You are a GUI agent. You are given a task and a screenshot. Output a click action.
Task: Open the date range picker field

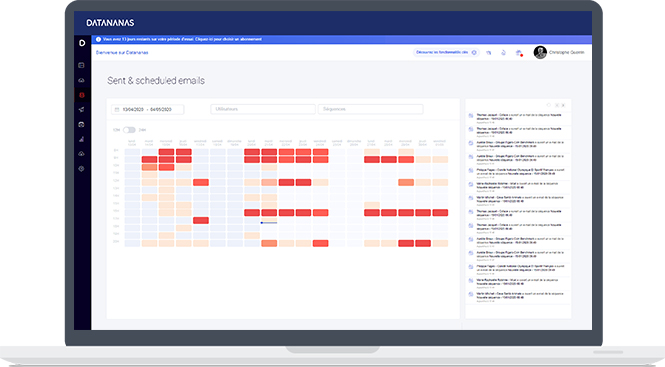(x=148, y=109)
